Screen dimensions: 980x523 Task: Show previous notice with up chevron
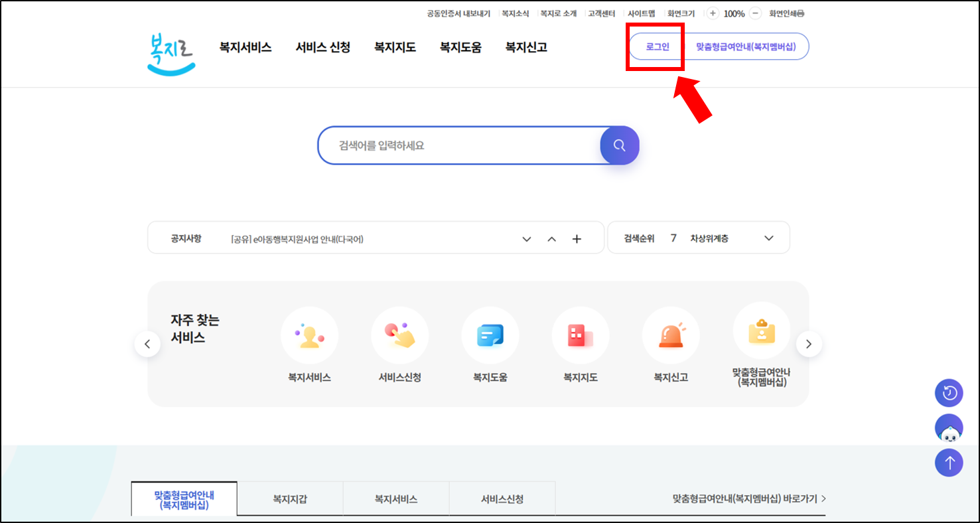pyautogui.click(x=551, y=239)
